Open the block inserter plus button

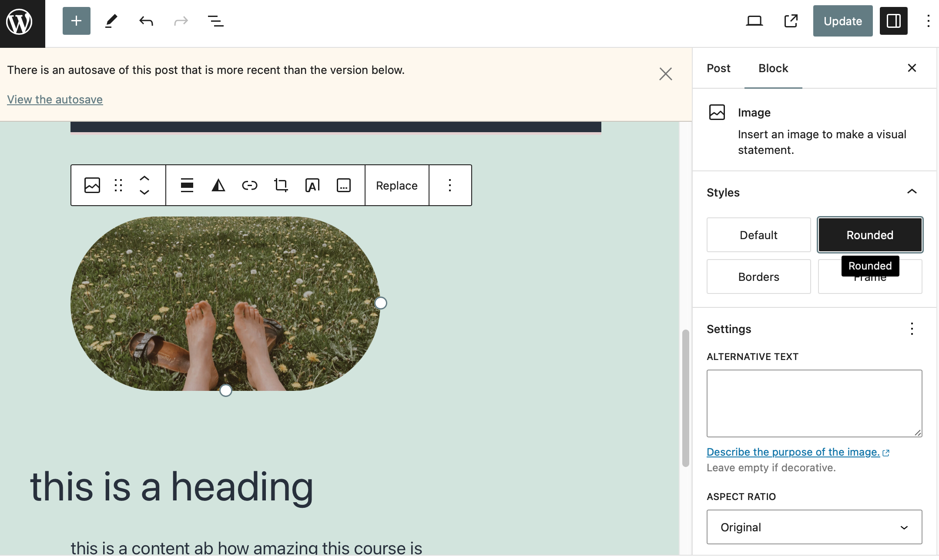pos(76,21)
